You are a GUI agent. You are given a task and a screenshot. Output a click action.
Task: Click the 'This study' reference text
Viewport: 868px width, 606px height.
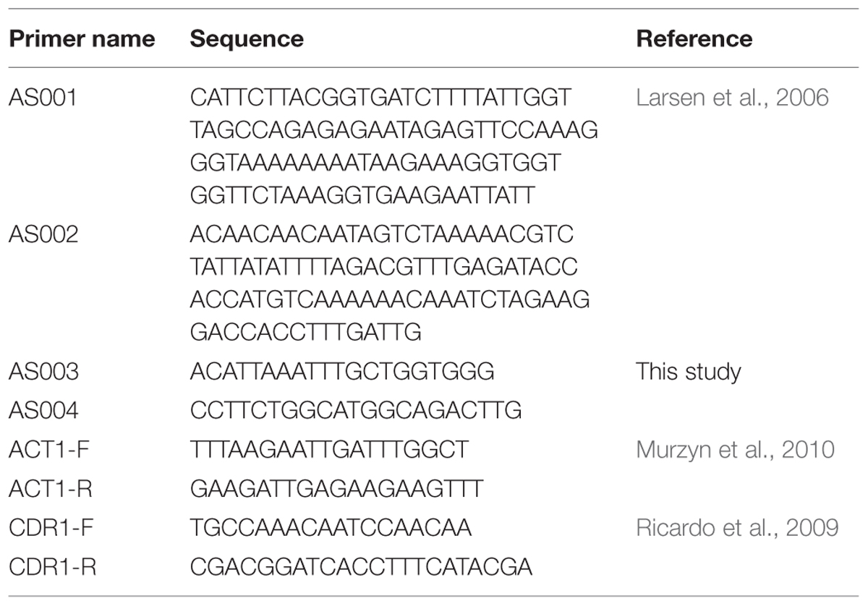pyautogui.click(x=689, y=372)
